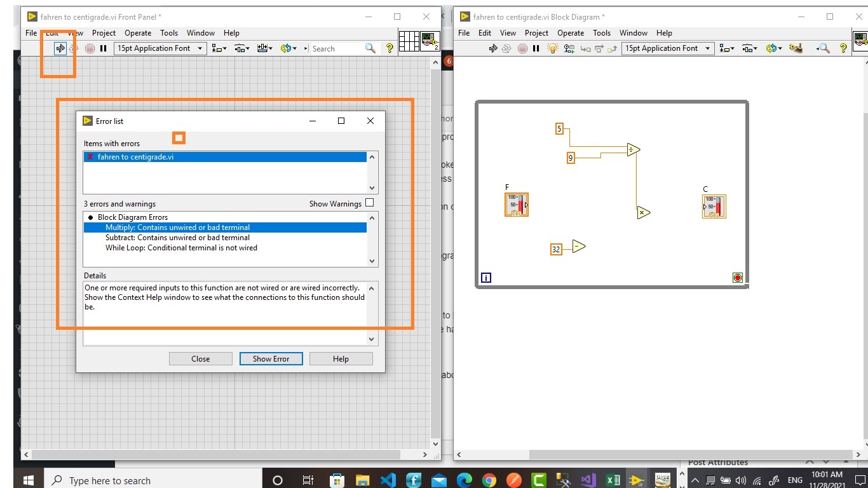Click the F thermometer slider indicator
The width and height of the screenshot is (868, 488).
517,204
